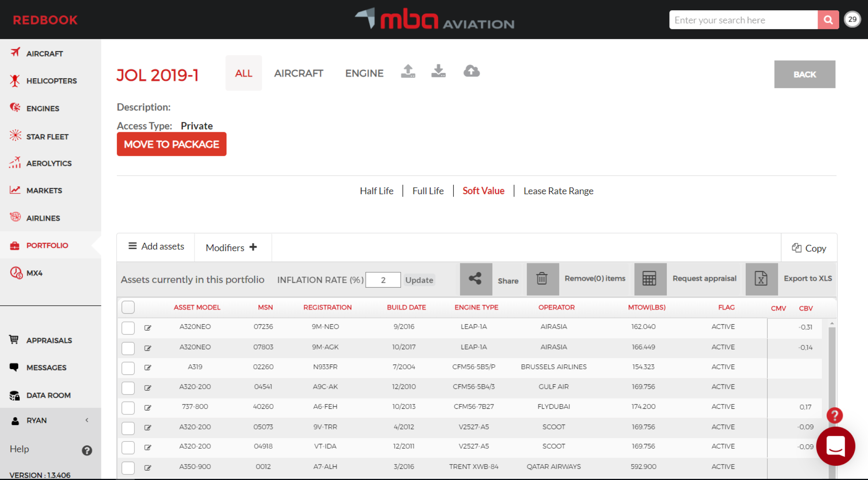Image resolution: width=868 pixels, height=480 pixels.
Task: Expand the RYAN user menu chevron
Action: coord(87,420)
